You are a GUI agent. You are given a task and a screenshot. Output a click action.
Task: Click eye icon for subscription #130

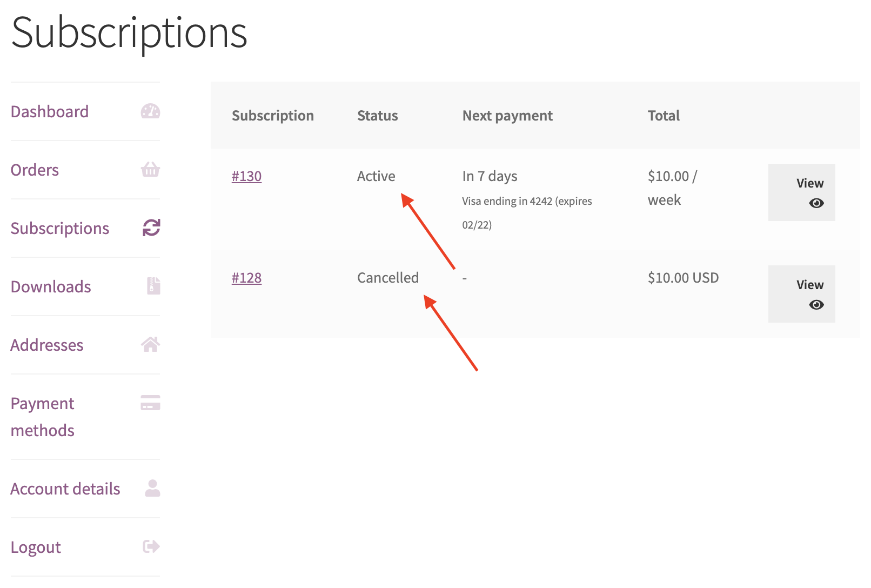[x=816, y=203]
